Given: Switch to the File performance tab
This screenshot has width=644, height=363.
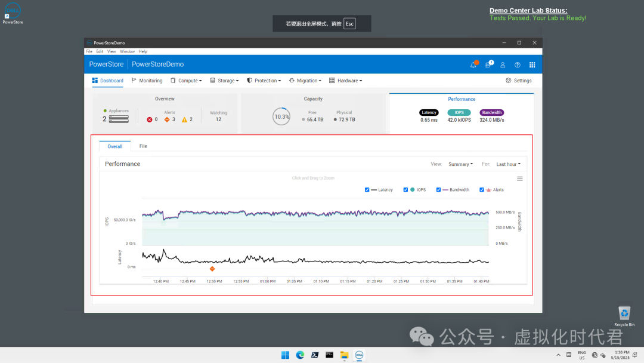Looking at the screenshot, I should [x=143, y=146].
